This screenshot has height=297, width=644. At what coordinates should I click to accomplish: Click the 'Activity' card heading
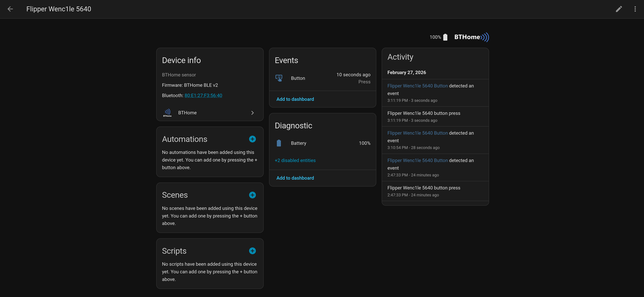(400, 57)
